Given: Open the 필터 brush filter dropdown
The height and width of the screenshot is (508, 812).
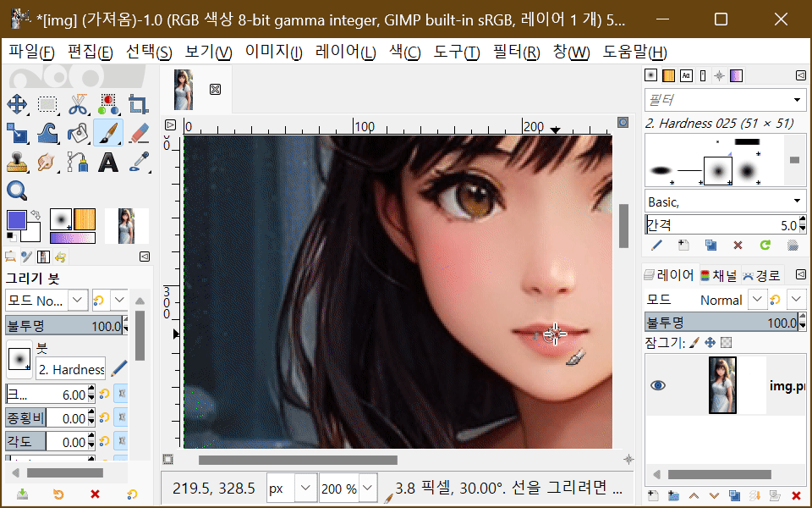Looking at the screenshot, I should coord(797,100).
